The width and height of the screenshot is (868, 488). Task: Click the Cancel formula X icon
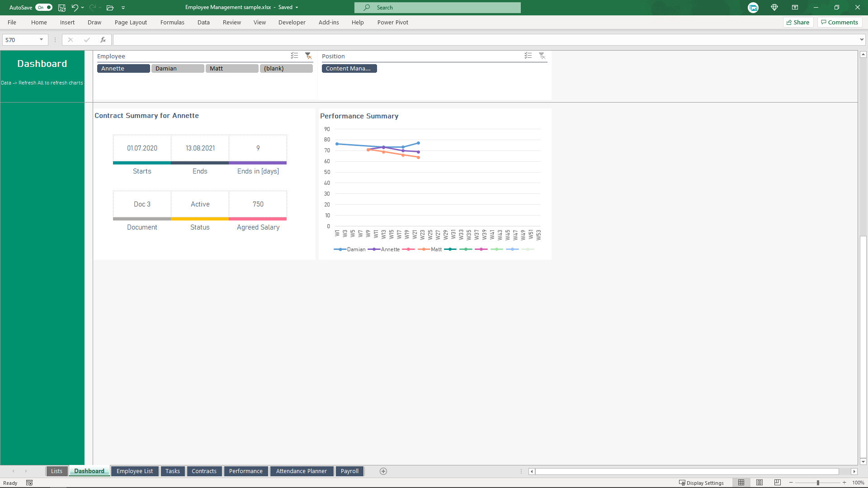[70, 40]
